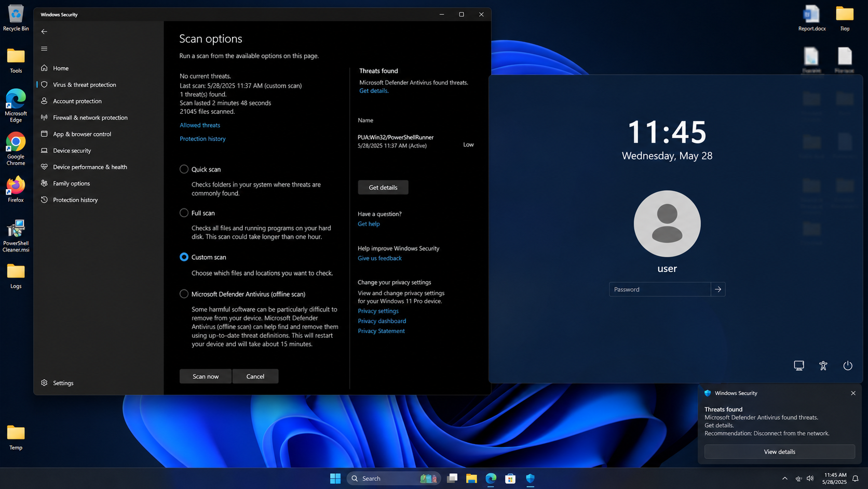Click the Password field on lock screen
Viewport: 868px width, 489px height.
pyautogui.click(x=660, y=289)
